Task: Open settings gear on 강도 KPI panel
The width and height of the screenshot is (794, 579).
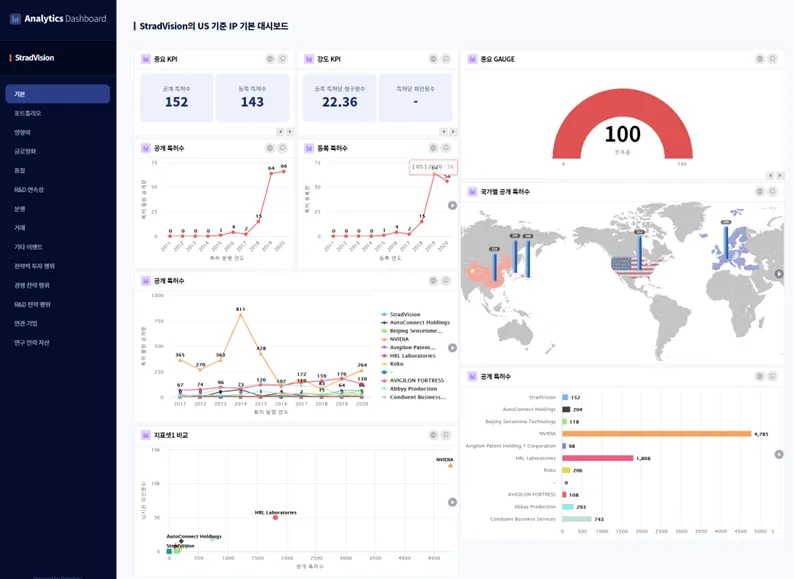Action: pyautogui.click(x=433, y=59)
